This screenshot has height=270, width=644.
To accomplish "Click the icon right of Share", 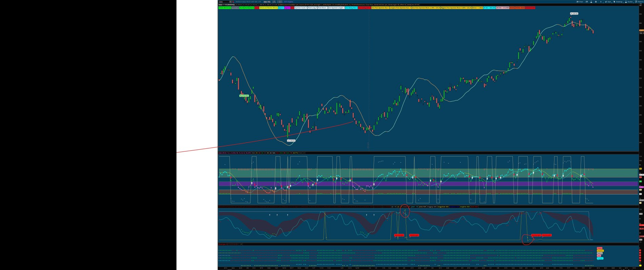I will pyautogui.click(x=586, y=2).
